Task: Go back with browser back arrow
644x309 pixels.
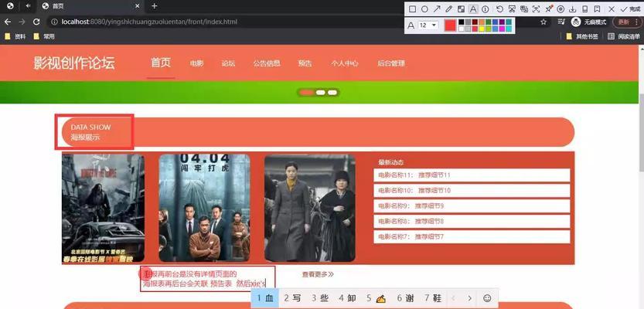Action: click(8, 22)
